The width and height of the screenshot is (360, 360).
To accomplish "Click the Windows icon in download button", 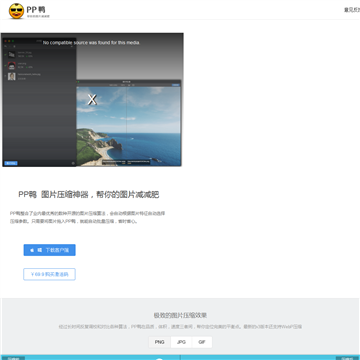I will (x=40, y=250).
